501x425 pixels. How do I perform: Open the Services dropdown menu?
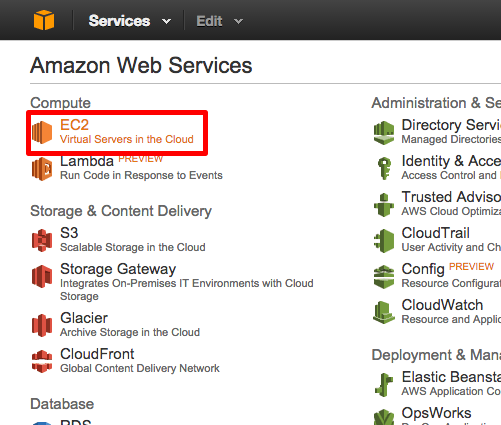pos(130,21)
